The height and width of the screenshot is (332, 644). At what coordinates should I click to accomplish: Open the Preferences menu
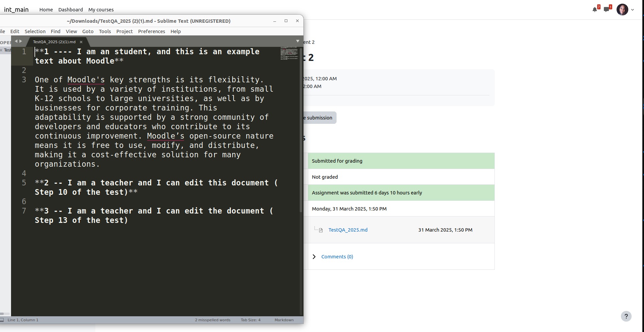tap(152, 31)
